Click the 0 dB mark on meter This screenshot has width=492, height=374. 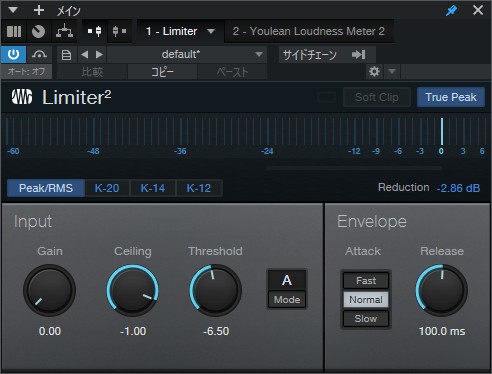(x=441, y=151)
